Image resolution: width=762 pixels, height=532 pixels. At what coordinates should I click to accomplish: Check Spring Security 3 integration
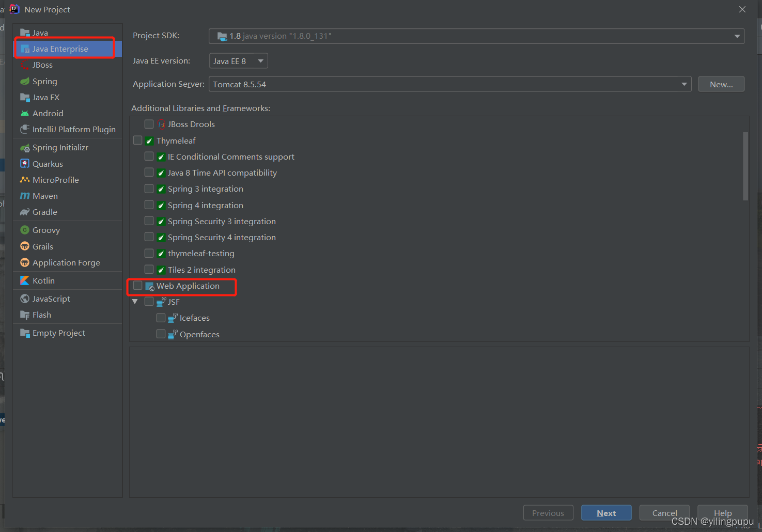coord(149,221)
